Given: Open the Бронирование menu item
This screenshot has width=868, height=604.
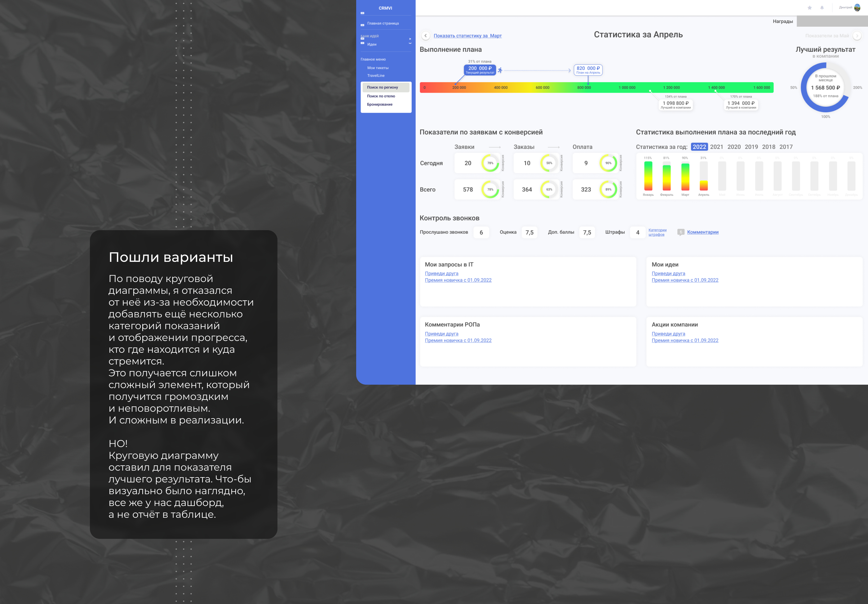Looking at the screenshot, I should pyautogui.click(x=379, y=104).
